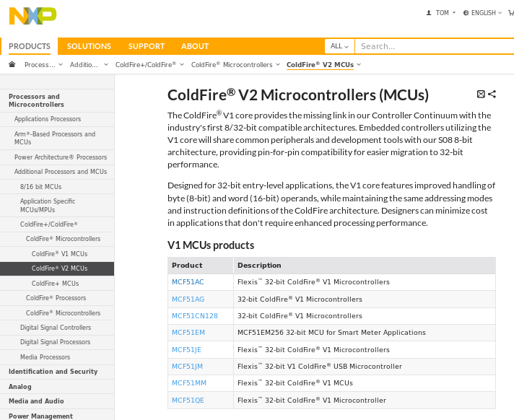Open Identification and Security category

pyautogui.click(x=53, y=372)
